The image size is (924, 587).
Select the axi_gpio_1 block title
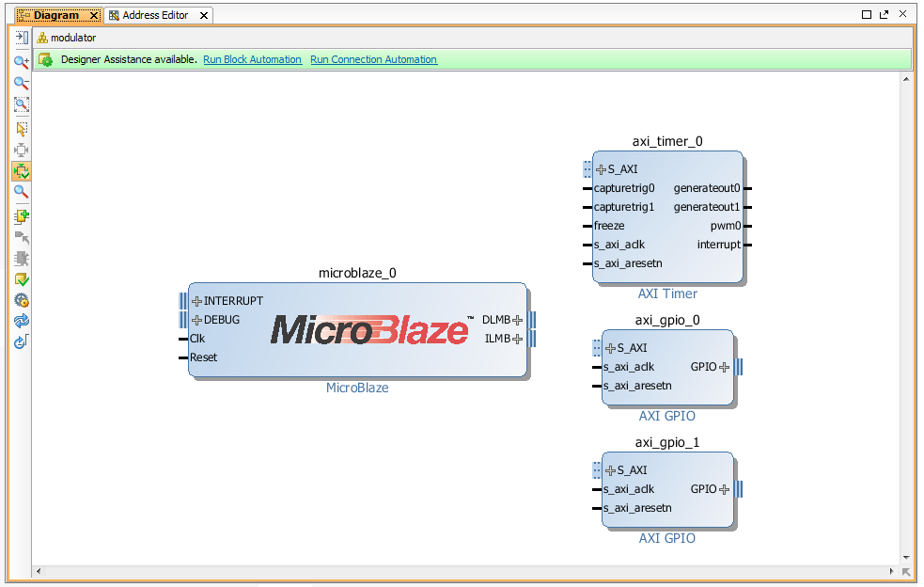click(x=667, y=442)
